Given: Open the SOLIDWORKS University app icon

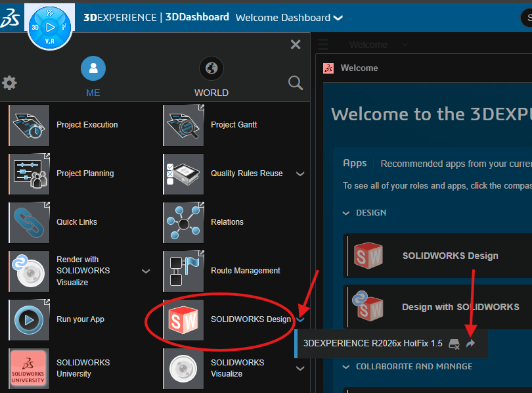Looking at the screenshot, I should pyautogui.click(x=29, y=369).
